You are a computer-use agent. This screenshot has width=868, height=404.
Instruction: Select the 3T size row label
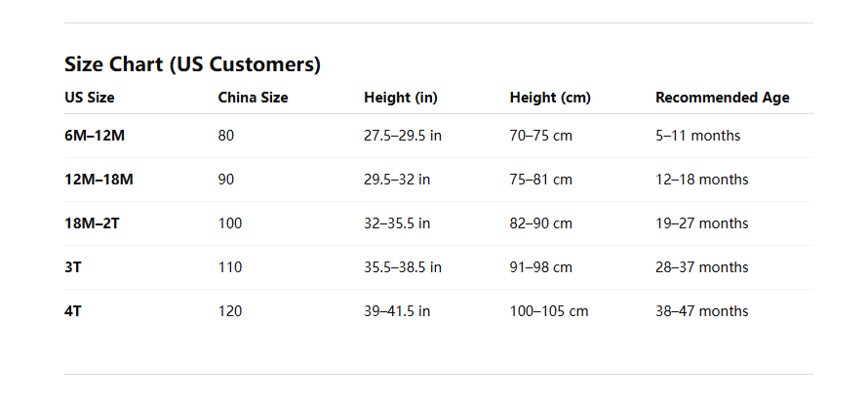[73, 267]
